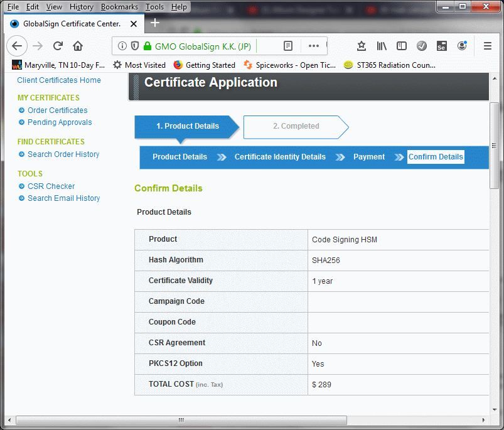The width and height of the screenshot is (504, 430).
Task: Open the Bookmarks menu
Action: pyautogui.click(x=119, y=7)
